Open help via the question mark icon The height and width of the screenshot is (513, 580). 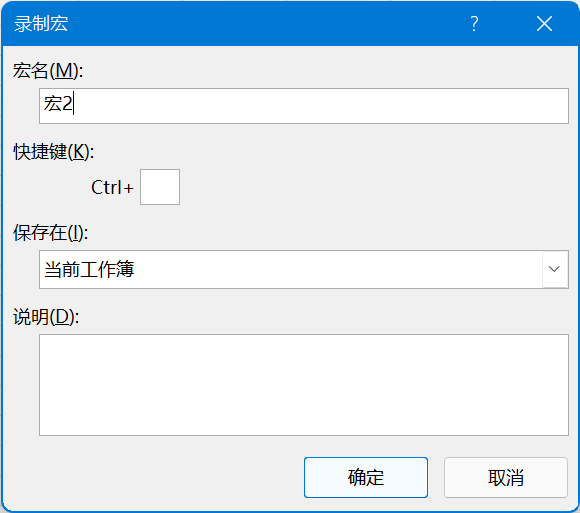[474, 24]
